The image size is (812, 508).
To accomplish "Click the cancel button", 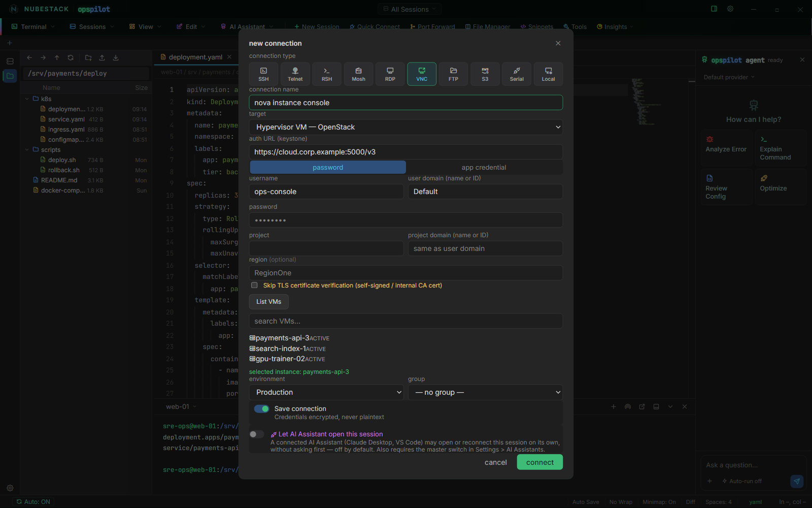I will (496, 462).
